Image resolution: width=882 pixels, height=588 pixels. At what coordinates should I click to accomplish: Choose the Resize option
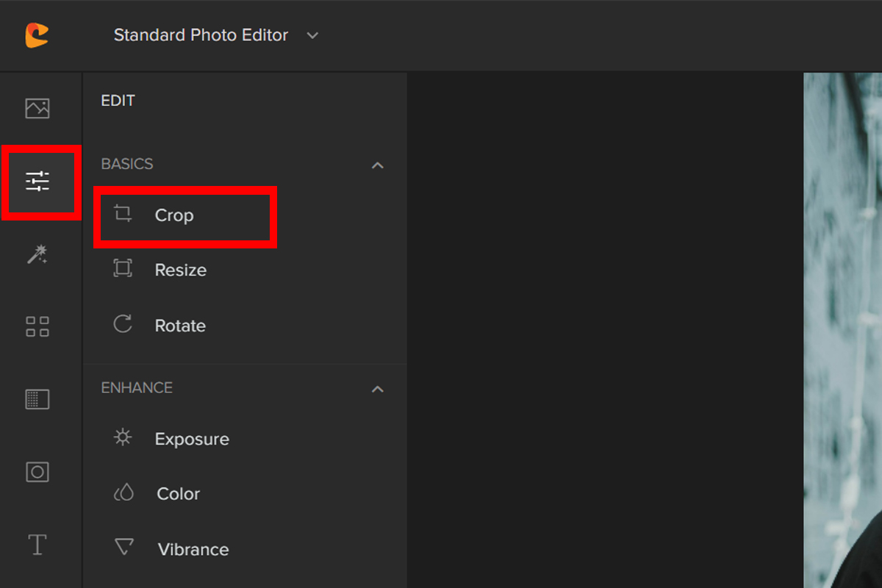click(180, 270)
